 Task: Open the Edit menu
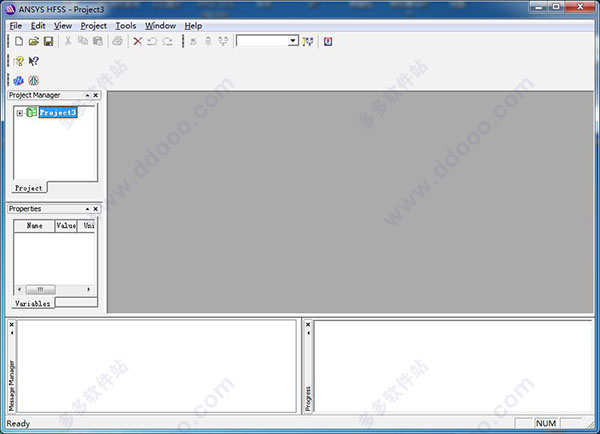click(38, 26)
